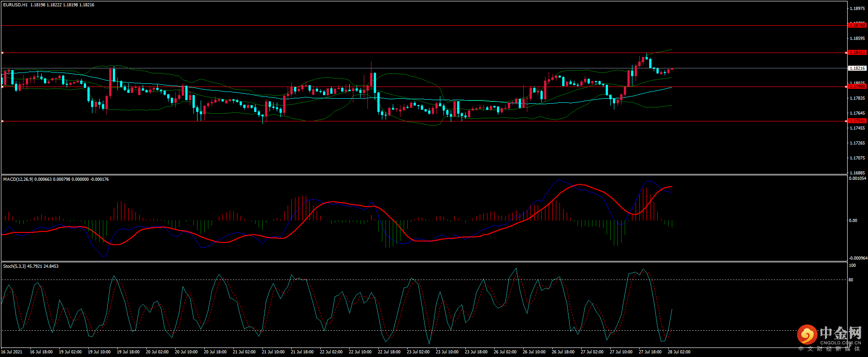Click the red 1.17541 price label
The image size is (868, 357).
point(857,121)
